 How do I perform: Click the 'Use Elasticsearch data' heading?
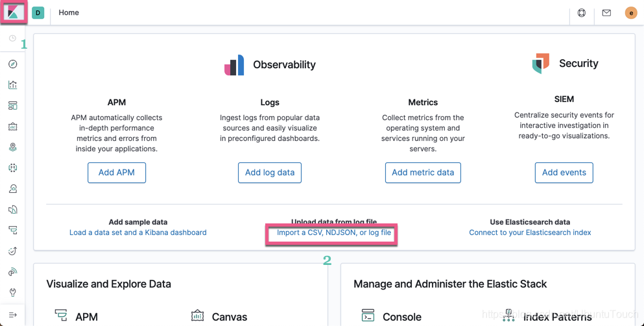(x=530, y=222)
